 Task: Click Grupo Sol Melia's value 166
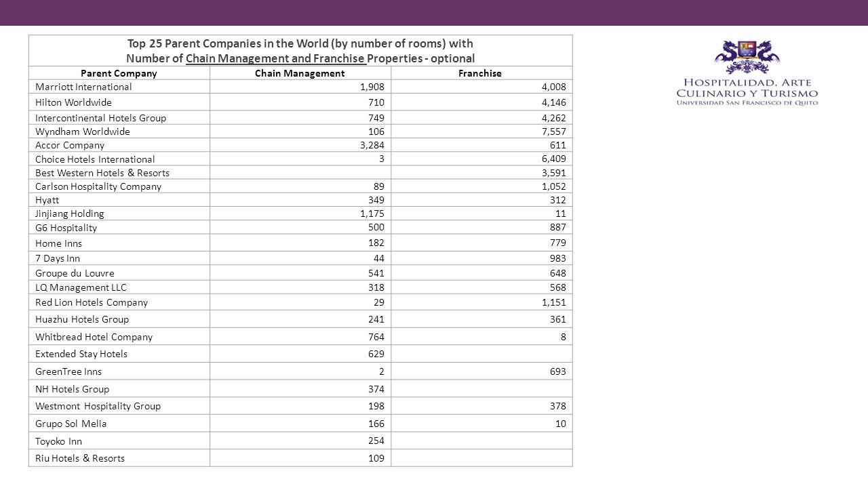[376, 424]
